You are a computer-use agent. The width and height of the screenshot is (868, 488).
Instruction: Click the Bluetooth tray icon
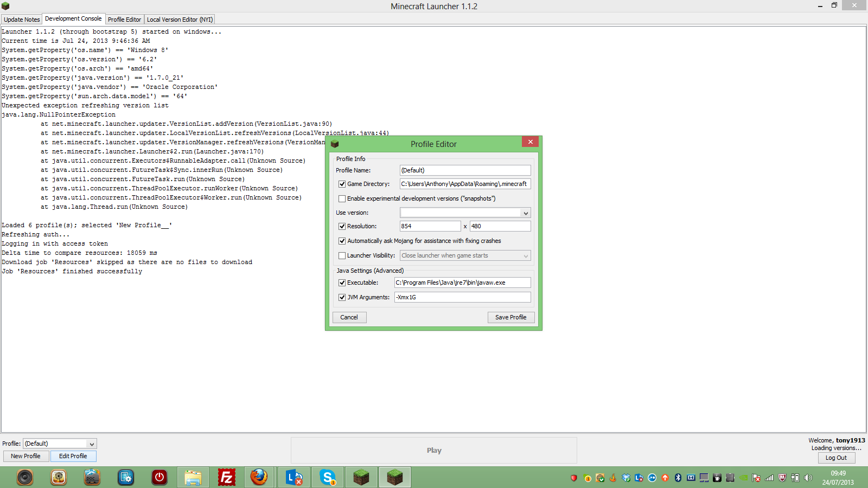tap(678, 478)
